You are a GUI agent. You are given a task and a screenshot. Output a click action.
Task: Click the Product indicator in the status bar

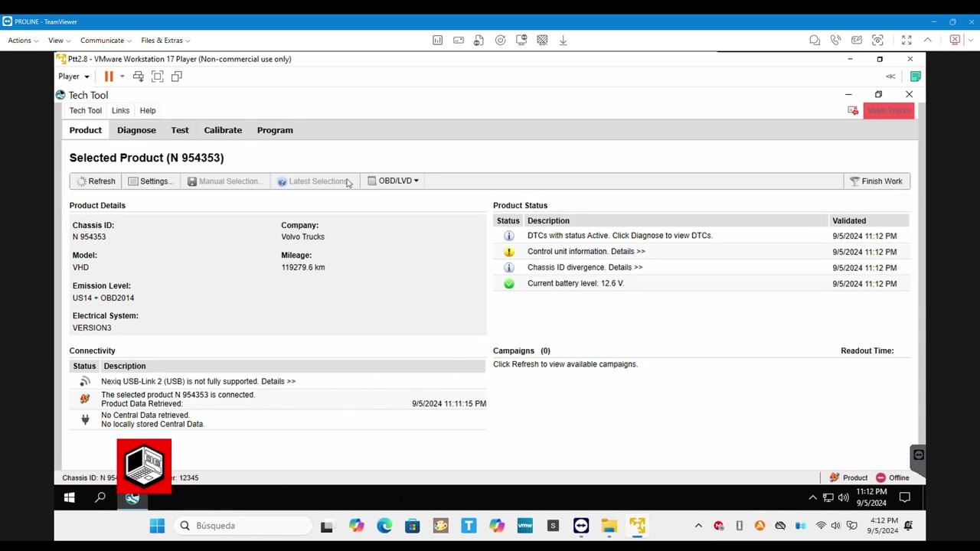(x=848, y=478)
